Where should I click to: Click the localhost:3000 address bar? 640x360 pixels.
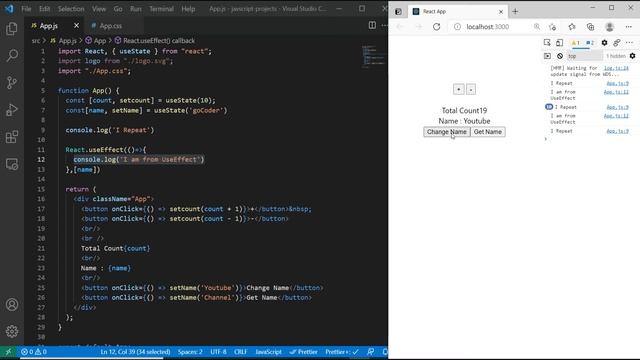[x=488, y=27]
